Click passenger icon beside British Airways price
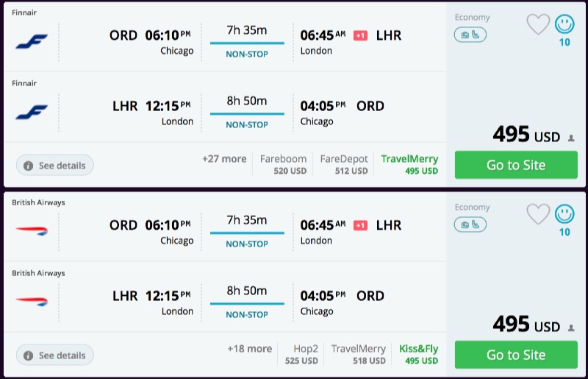The height and width of the screenshot is (379, 588). tap(571, 327)
